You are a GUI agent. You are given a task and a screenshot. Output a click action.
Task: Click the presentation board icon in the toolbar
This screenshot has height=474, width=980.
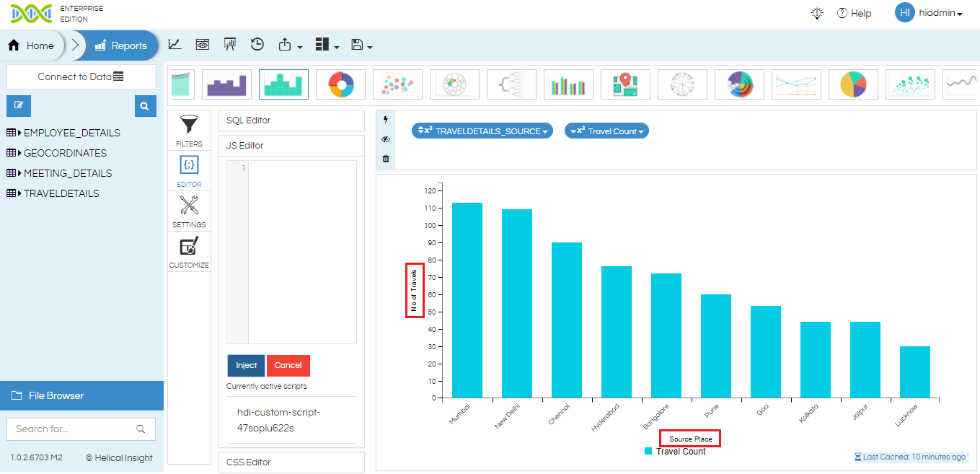[230, 44]
